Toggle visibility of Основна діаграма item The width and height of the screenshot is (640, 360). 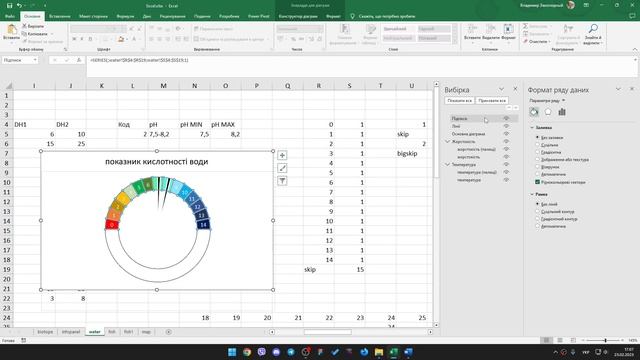(506, 134)
